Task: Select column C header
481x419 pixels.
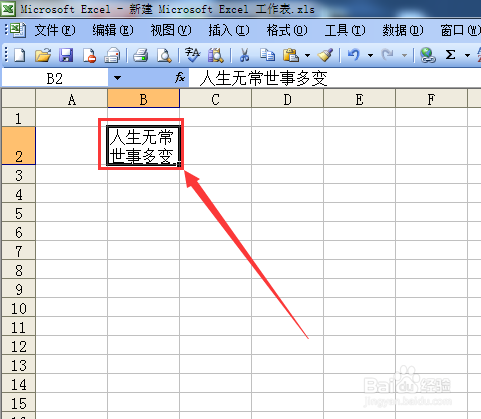Action: [x=216, y=99]
